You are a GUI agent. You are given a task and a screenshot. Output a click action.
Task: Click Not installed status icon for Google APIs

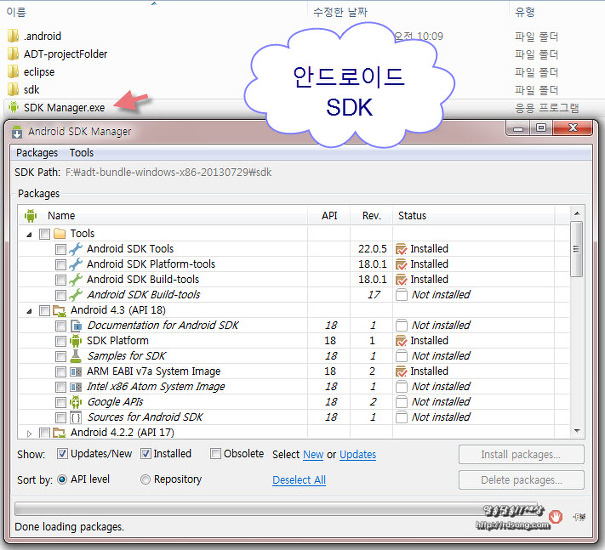pyautogui.click(x=401, y=402)
